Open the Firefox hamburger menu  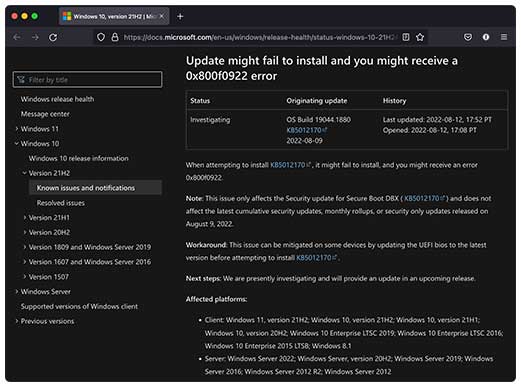[504, 37]
